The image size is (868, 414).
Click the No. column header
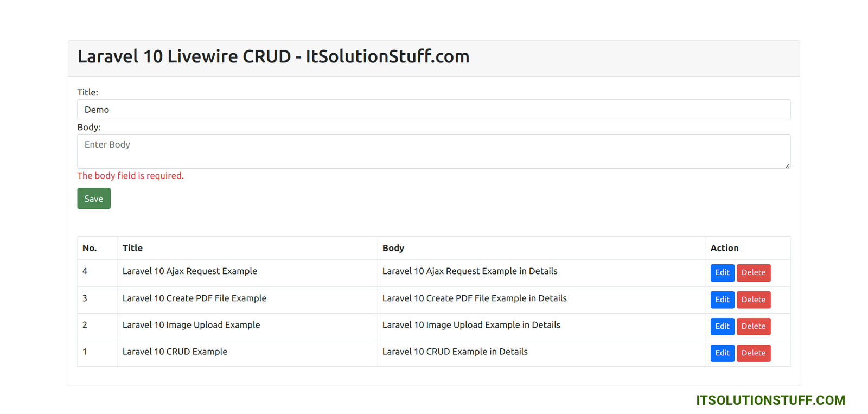[90, 248]
